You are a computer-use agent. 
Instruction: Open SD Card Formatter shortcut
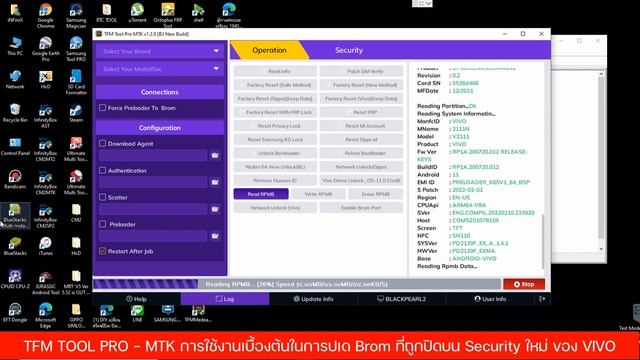(x=76, y=82)
